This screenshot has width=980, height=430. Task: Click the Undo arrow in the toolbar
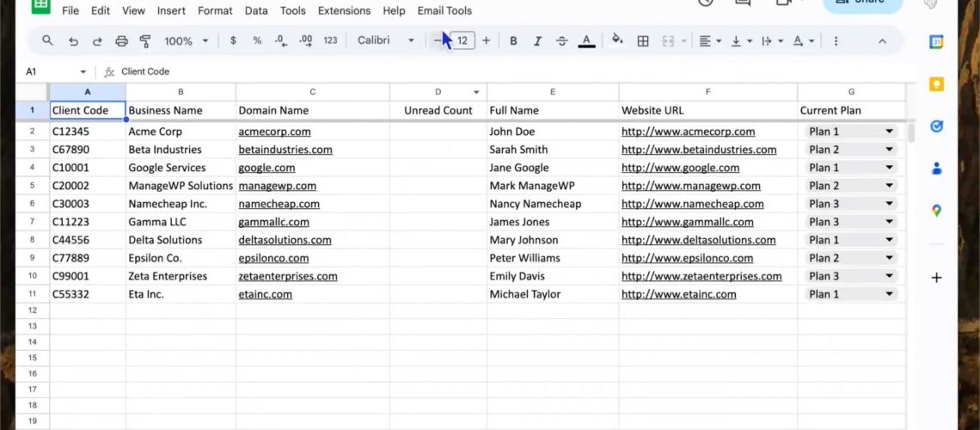(x=73, y=41)
